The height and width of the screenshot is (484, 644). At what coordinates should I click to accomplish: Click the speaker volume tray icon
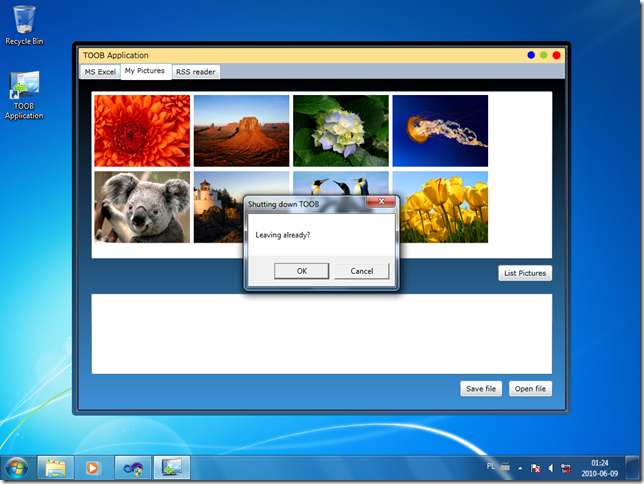(551, 468)
